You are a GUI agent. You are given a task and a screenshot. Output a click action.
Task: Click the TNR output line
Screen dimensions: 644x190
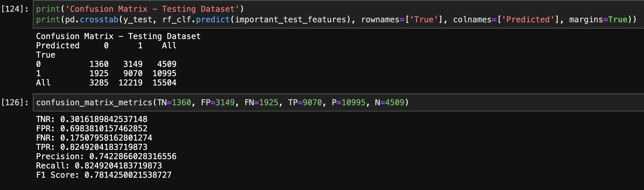[x=92, y=119]
